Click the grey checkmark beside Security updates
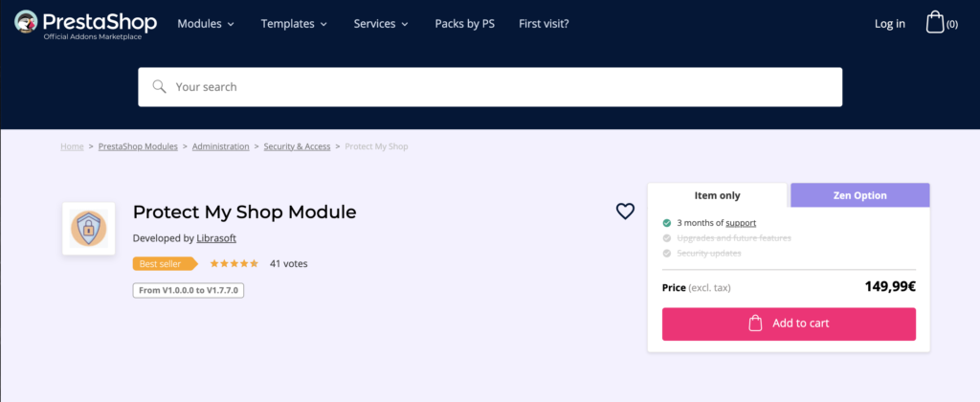Viewport: 980px width, 402px height. (x=667, y=254)
